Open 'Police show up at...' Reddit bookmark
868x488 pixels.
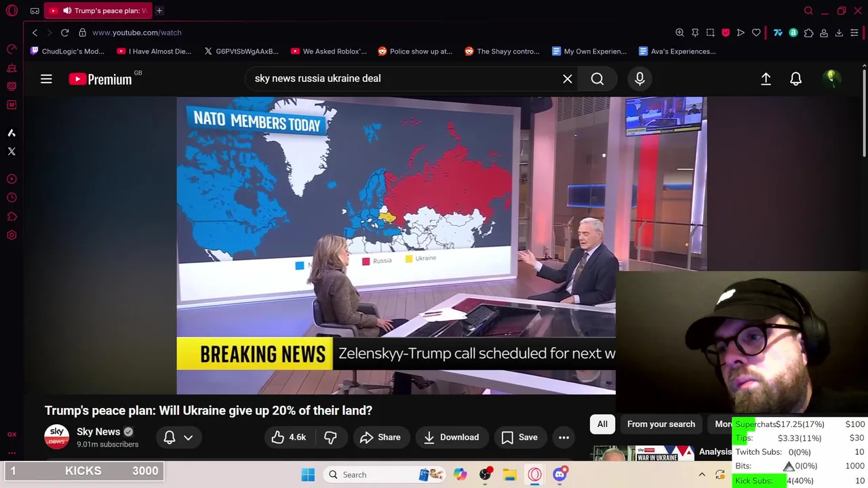[415, 52]
